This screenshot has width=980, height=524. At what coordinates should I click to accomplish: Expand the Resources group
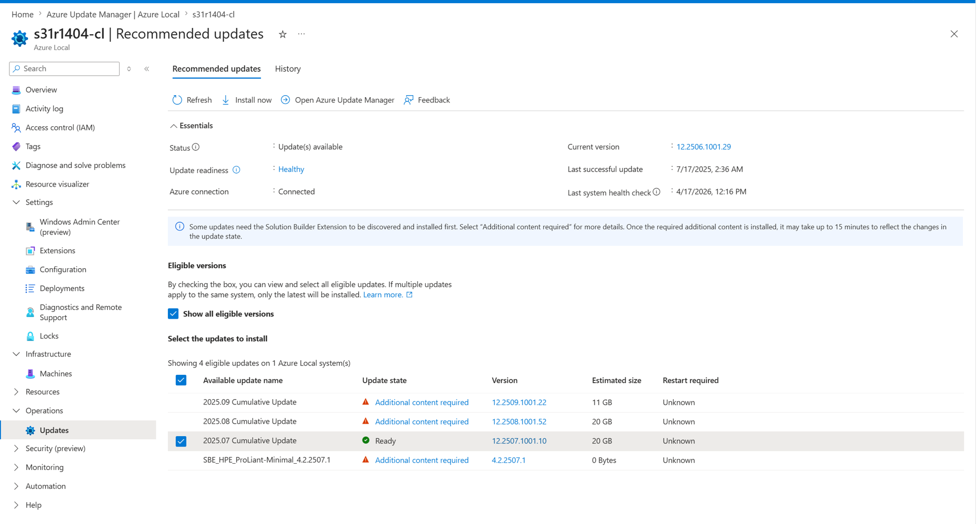click(x=16, y=392)
